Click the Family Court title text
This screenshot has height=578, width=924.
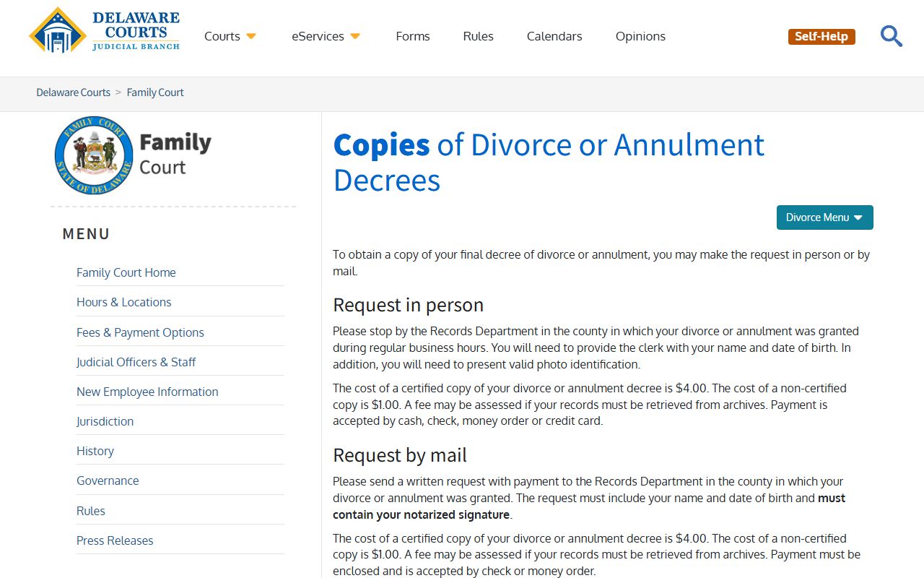click(x=175, y=154)
